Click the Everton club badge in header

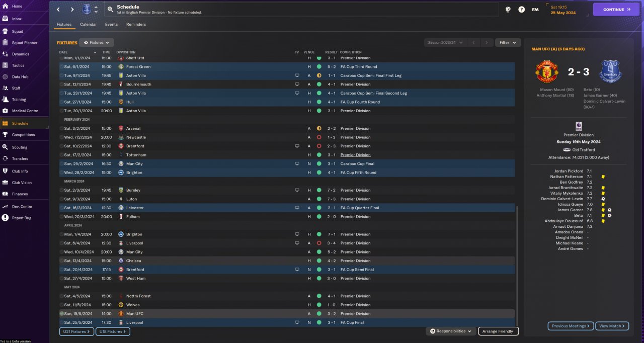(86, 9)
